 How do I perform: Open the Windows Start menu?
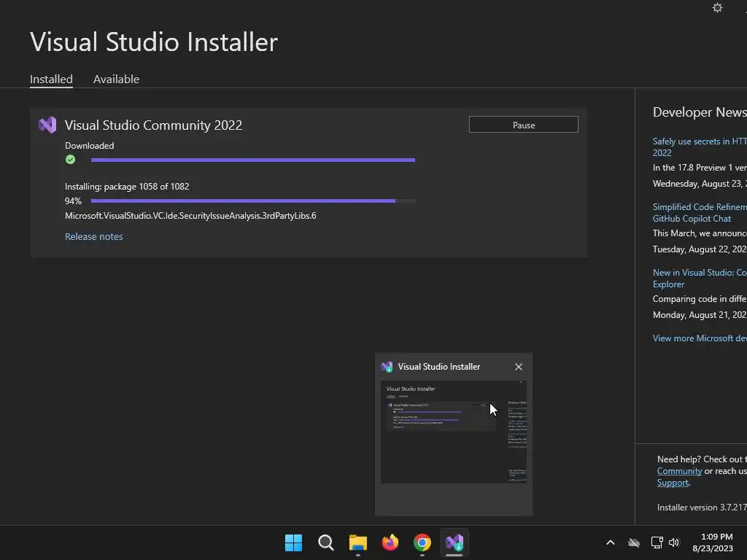click(x=293, y=542)
